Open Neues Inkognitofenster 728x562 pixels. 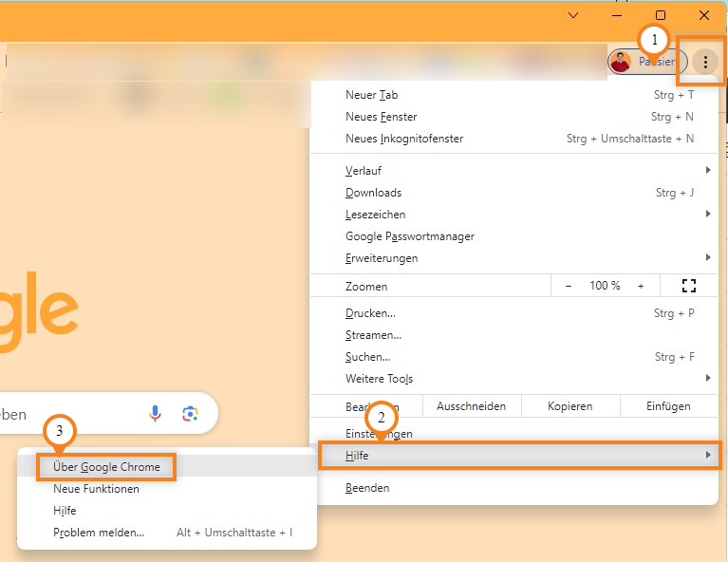click(x=513, y=139)
